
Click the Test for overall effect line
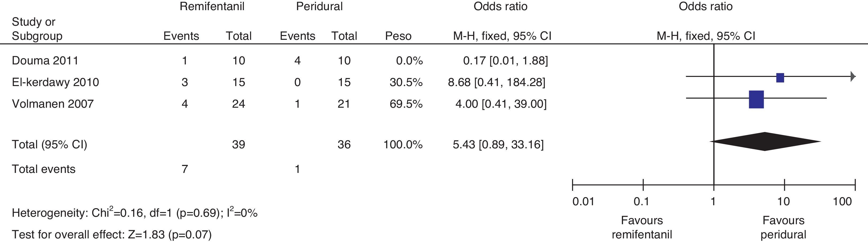111,235
